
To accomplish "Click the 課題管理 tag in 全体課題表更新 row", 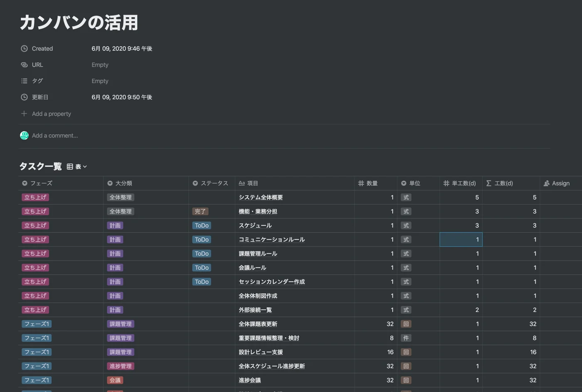I will (121, 324).
